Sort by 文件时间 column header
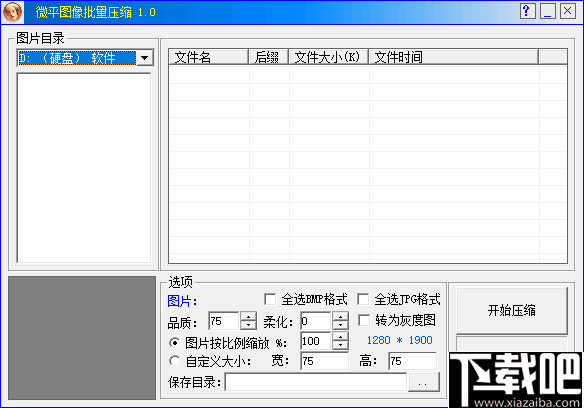Viewport: 584px width, 408px height. (x=453, y=57)
